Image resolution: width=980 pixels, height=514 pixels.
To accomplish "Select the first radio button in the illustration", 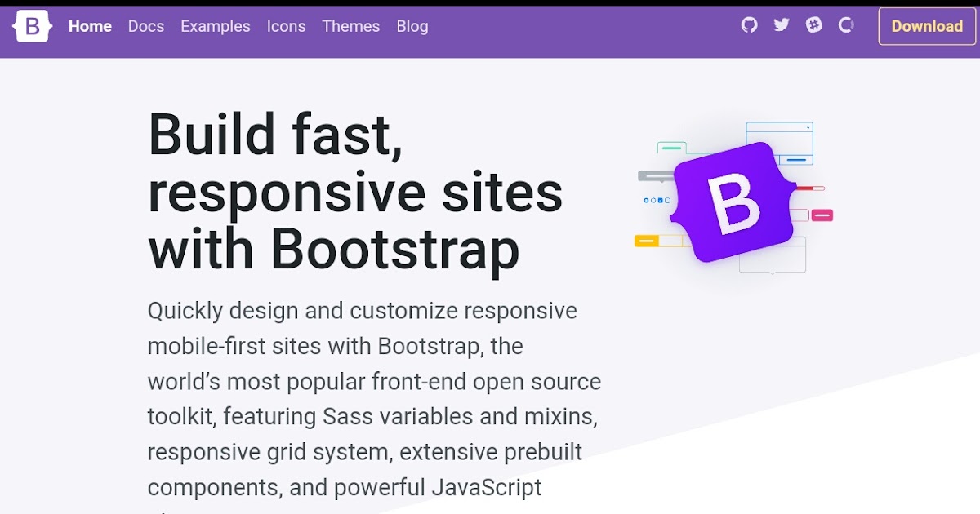I will pos(646,200).
